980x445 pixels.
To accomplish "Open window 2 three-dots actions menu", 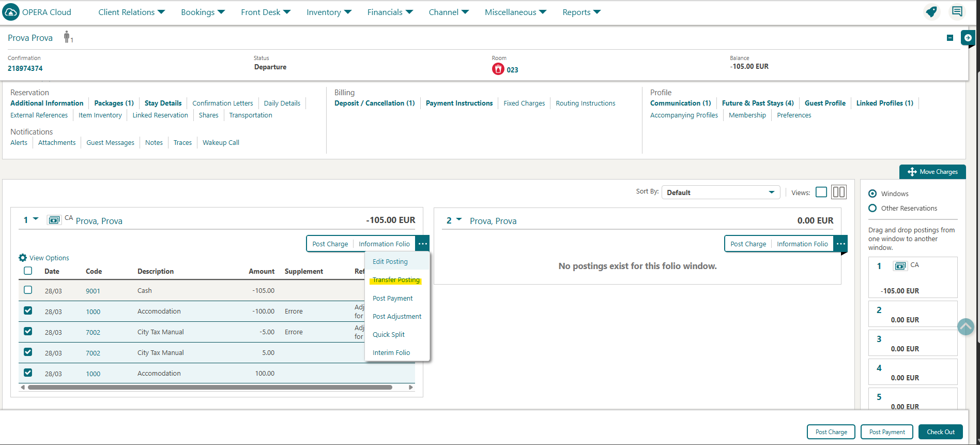I will [841, 244].
